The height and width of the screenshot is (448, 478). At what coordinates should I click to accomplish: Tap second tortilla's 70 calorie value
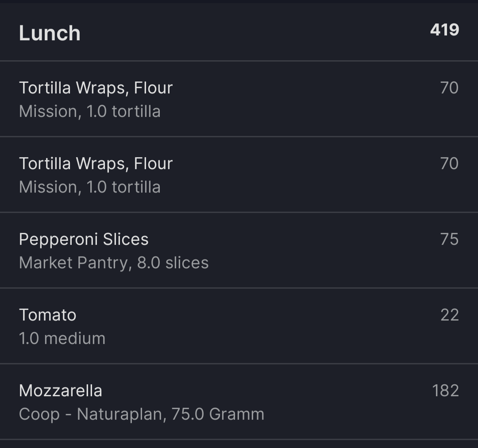tap(449, 163)
